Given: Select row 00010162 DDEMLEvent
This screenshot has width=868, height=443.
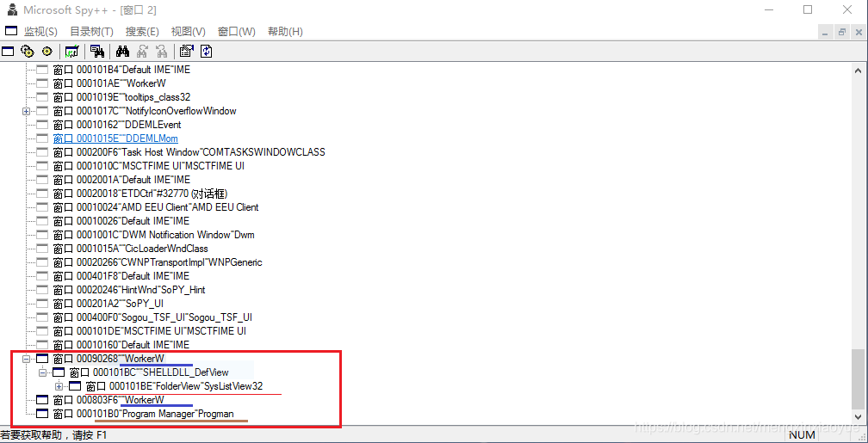Looking at the screenshot, I should [x=117, y=125].
